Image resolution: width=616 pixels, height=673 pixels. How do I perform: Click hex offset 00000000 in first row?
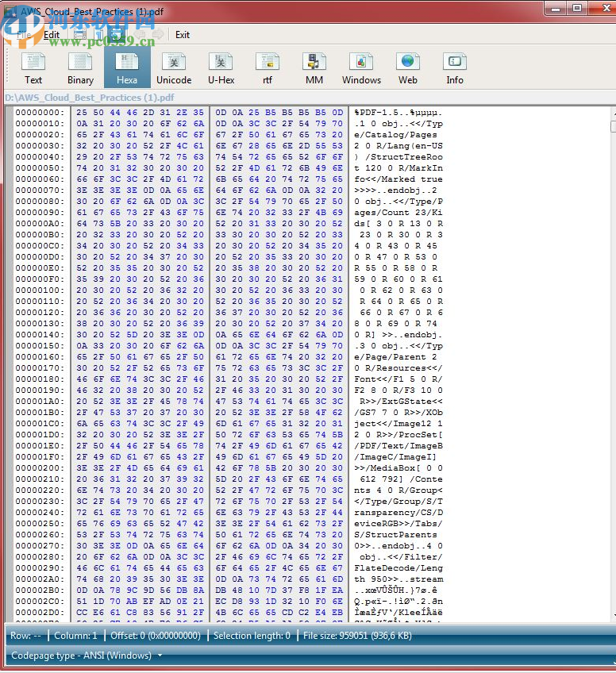(x=40, y=113)
